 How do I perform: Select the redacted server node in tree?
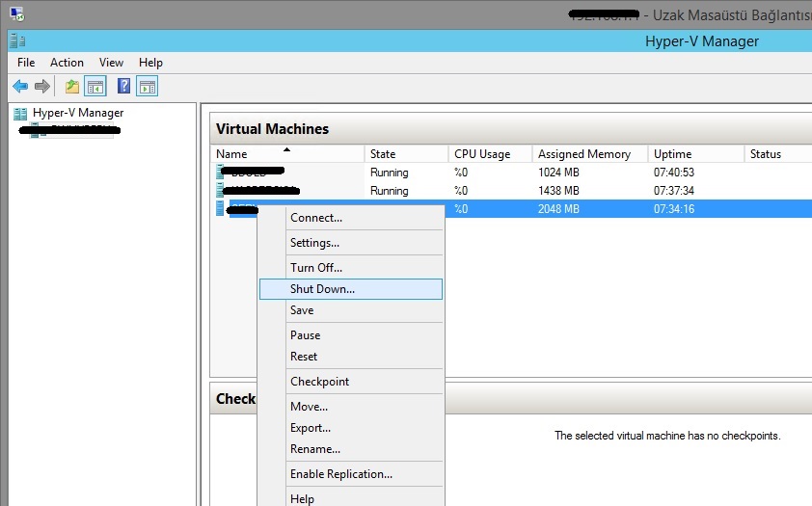pyautogui.click(x=69, y=130)
